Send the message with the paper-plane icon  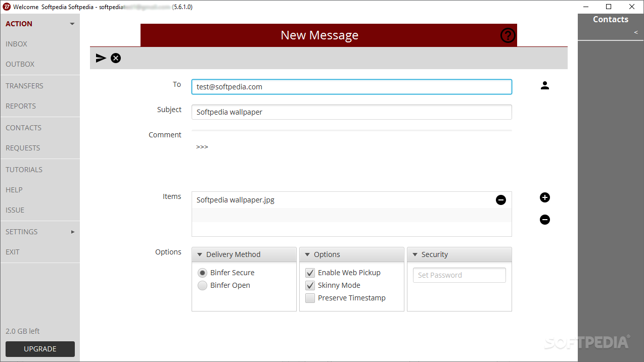pos(101,58)
